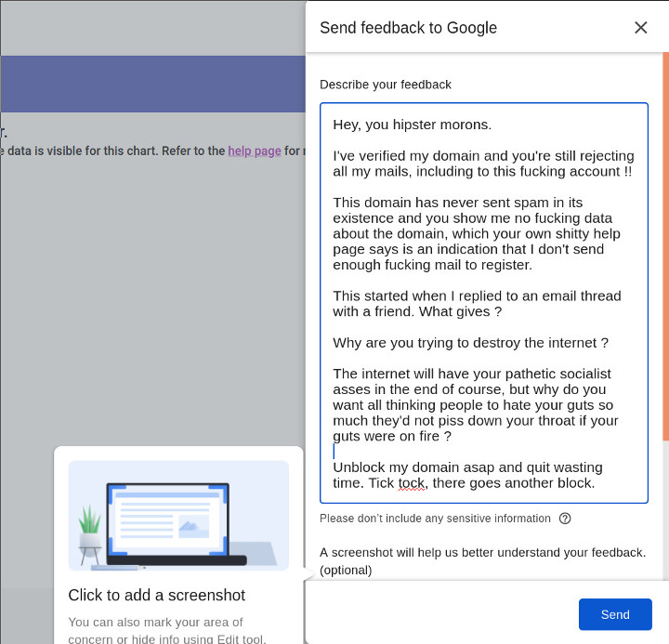Viewport: 669px width, 644px height.
Task: Click 'You can also mark your area' description
Action: tap(167, 630)
